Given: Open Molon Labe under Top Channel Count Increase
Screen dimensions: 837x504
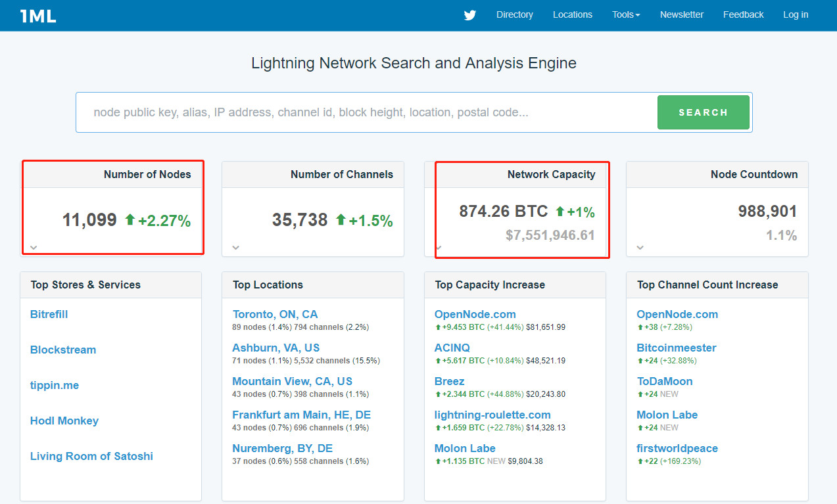Looking at the screenshot, I should [667, 415].
